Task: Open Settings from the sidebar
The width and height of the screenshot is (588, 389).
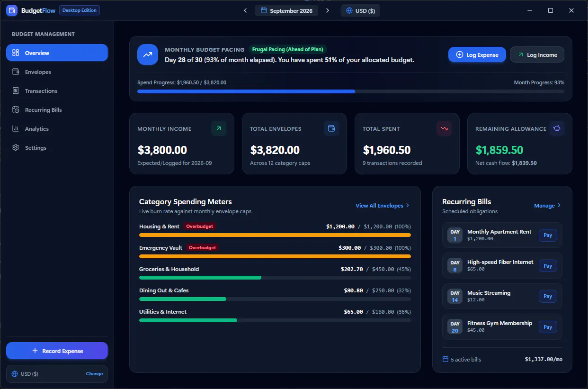Action: click(x=57, y=147)
